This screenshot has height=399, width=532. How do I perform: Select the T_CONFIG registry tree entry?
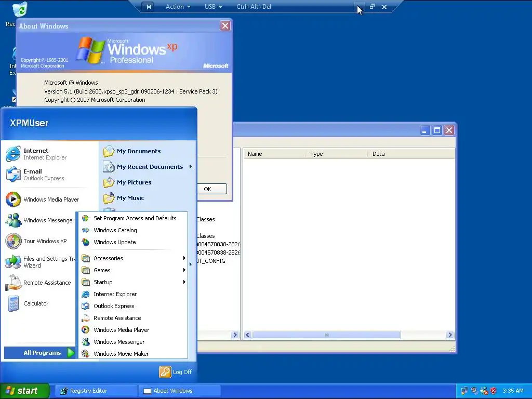click(211, 261)
